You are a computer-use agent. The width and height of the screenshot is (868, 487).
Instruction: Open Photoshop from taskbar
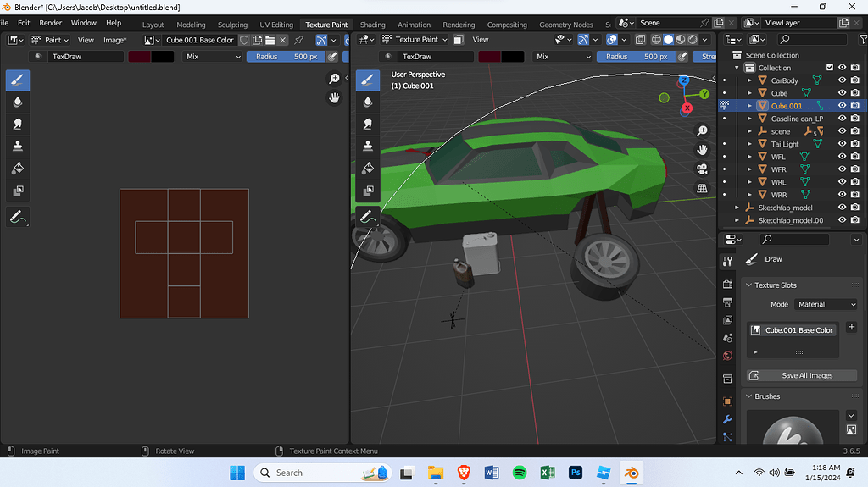(576, 473)
